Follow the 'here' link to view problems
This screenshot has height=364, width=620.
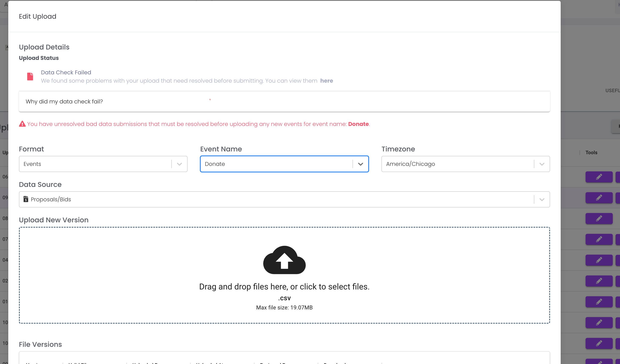[x=327, y=81]
